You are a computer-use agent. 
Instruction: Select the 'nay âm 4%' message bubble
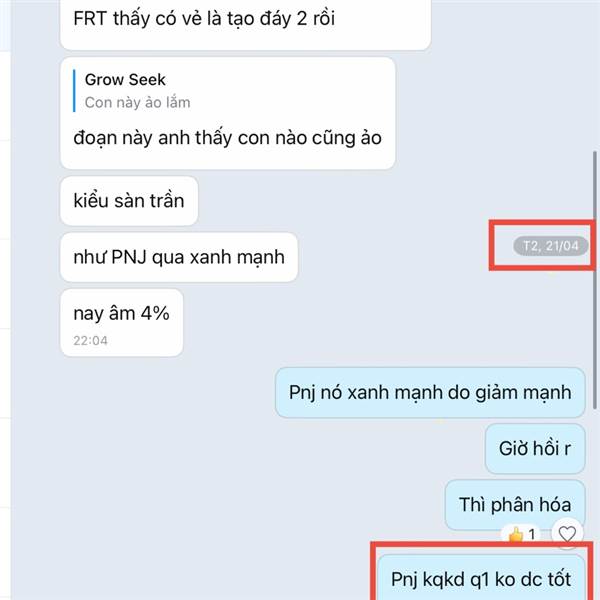point(122,323)
